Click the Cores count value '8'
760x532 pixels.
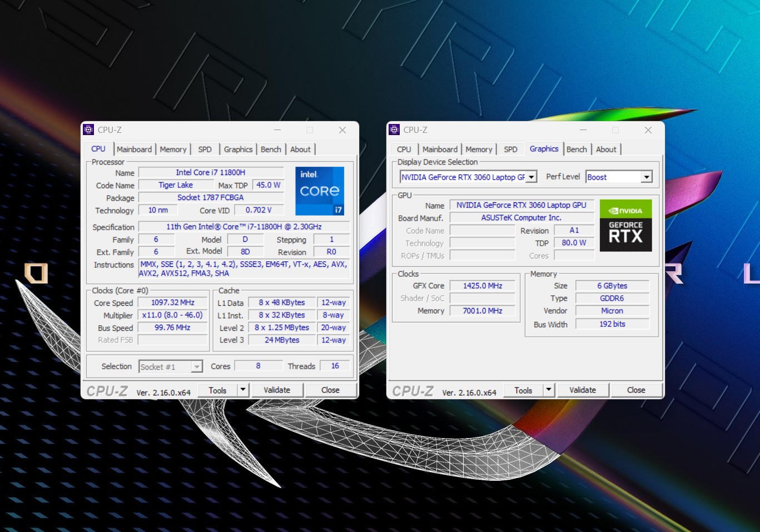(x=258, y=366)
